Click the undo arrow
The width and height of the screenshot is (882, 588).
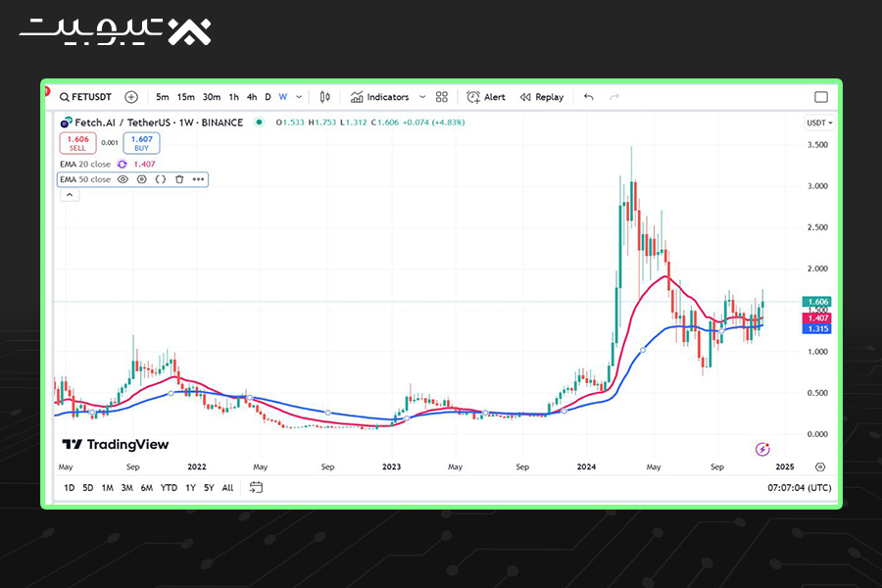[x=588, y=97]
